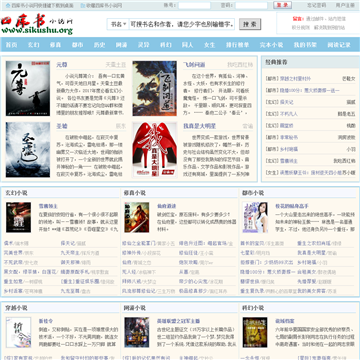Open the 元尊 title link
The width and height of the screenshot is (360, 360).
(62, 65)
